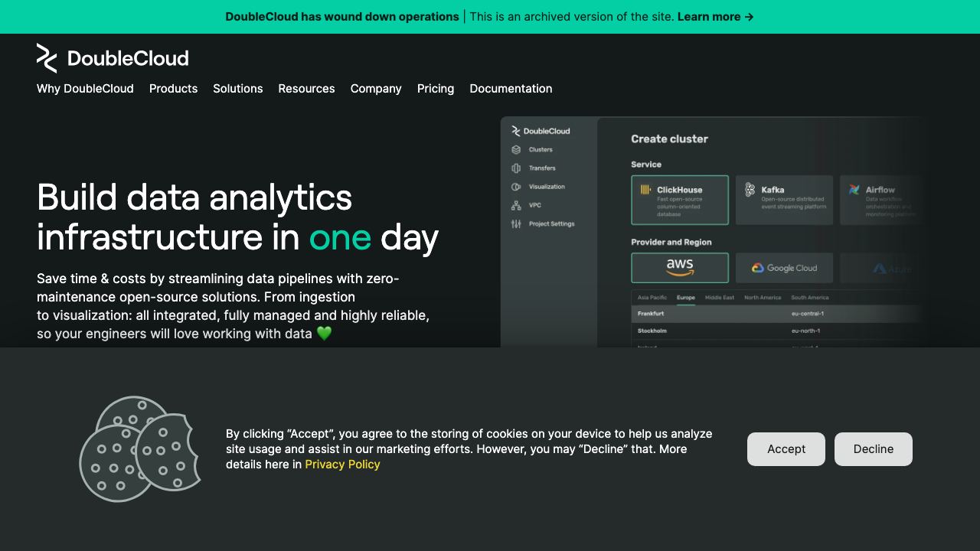The width and height of the screenshot is (980, 551).
Task: Select the AWS provider logo
Action: [x=680, y=268]
